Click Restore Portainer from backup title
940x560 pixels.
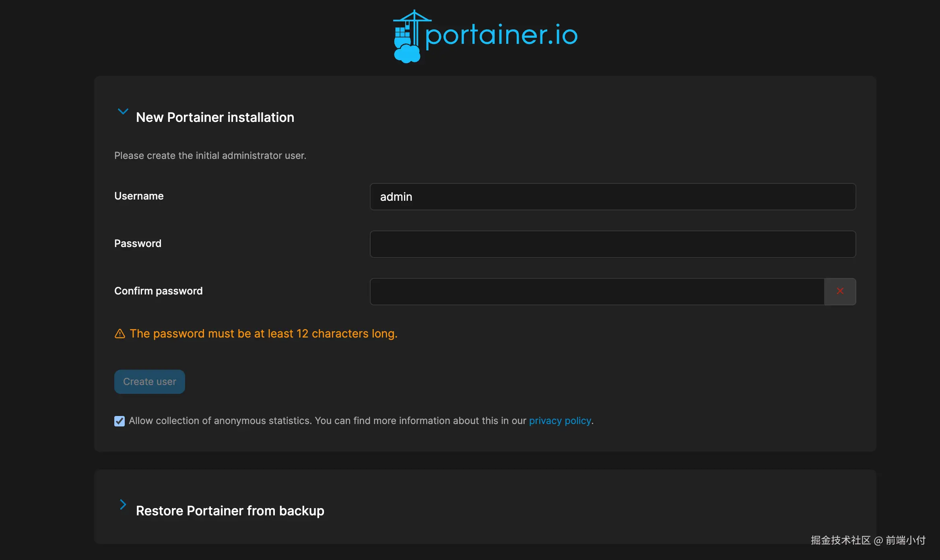point(230,511)
